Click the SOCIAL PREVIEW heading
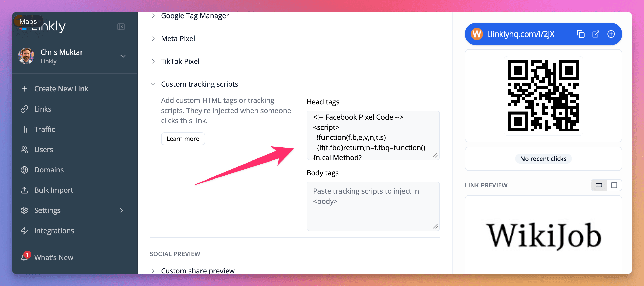Image resolution: width=644 pixels, height=286 pixels. click(175, 254)
